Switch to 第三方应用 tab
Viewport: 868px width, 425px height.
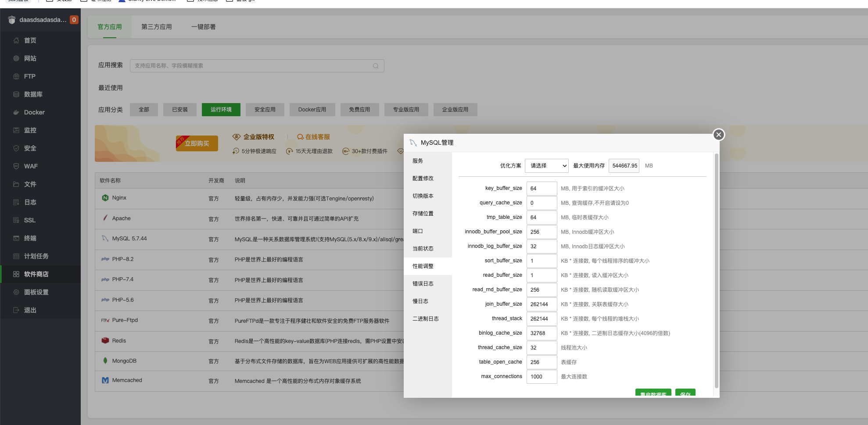pyautogui.click(x=157, y=27)
